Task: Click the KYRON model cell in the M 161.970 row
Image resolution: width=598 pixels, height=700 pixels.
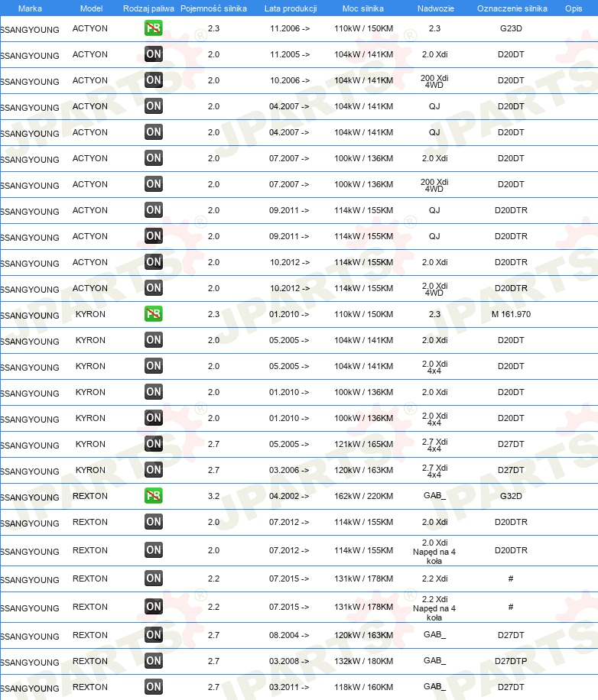Action: tap(90, 314)
